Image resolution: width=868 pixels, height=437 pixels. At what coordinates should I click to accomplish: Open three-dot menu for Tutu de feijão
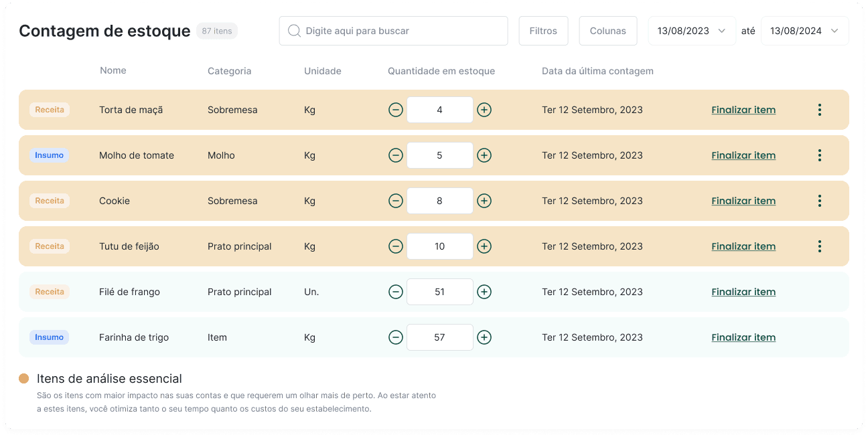pos(819,246)
